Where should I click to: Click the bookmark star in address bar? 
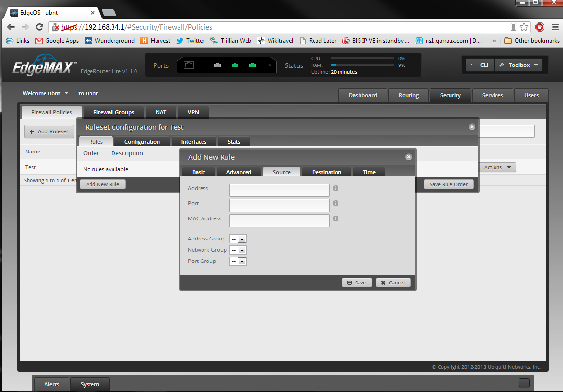[x=524, y=27]
